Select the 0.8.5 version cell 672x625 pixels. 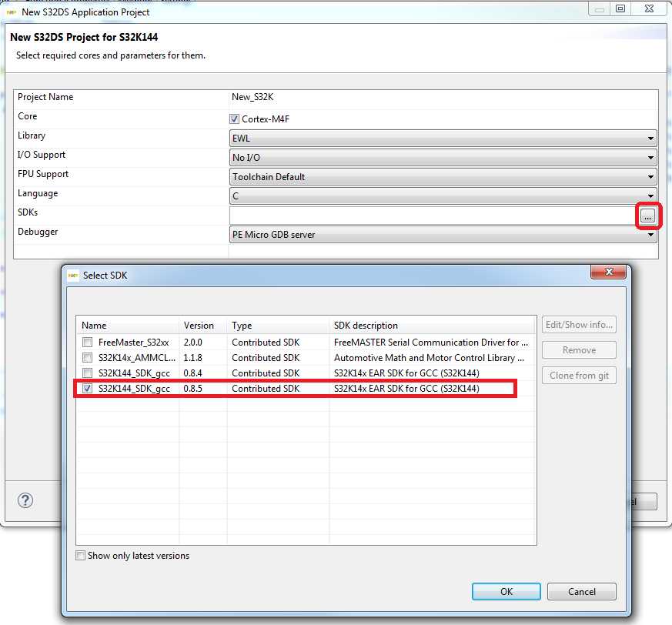click(x=193, y=389)
